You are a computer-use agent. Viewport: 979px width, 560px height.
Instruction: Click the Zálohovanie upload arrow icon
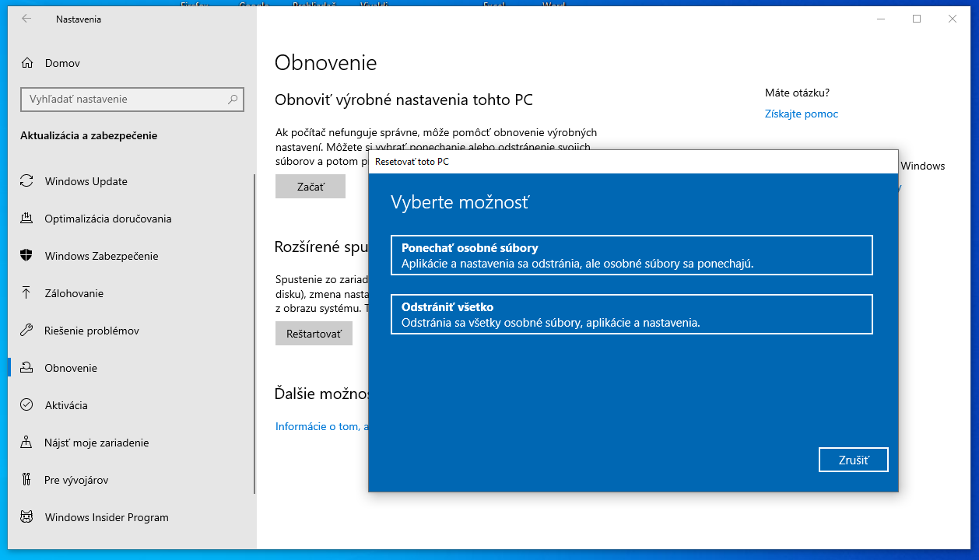[x=27, y=293]
